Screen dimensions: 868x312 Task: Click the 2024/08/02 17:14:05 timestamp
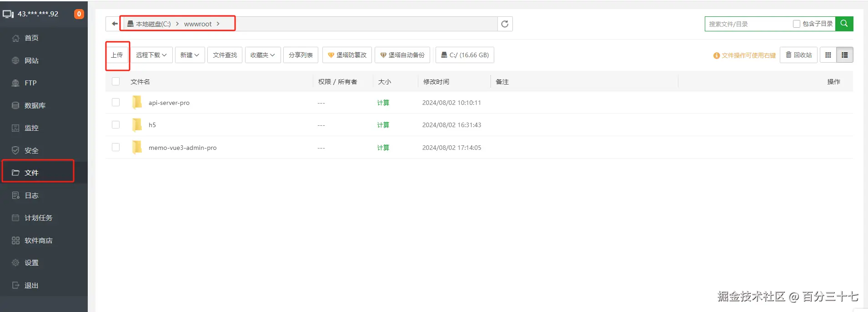tap(452, 148)
